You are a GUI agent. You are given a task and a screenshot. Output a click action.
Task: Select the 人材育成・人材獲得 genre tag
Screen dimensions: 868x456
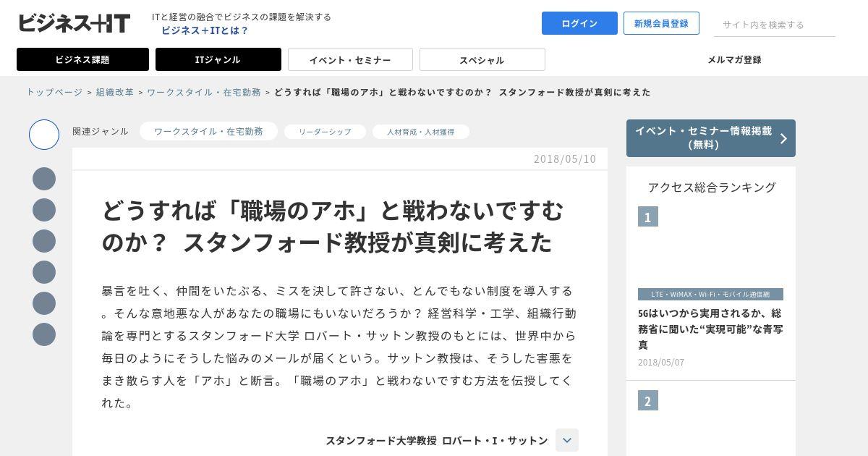point(420,132)
